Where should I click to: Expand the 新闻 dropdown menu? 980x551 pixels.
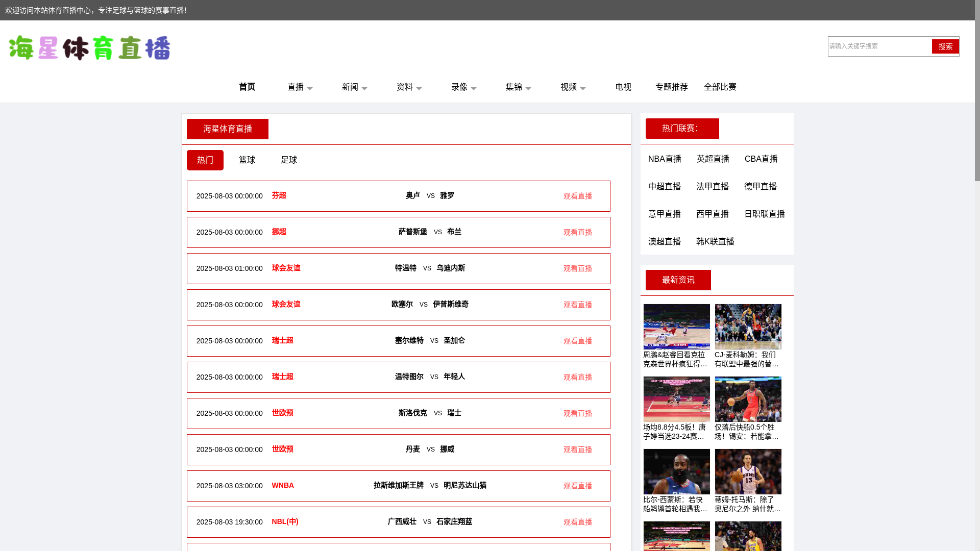pyautogui.click(x=355, y=87)
